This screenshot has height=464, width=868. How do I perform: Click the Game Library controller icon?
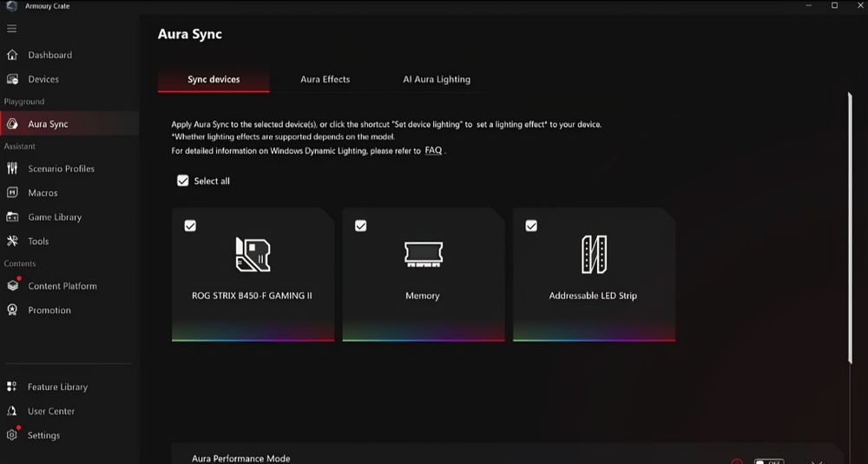tap(12, 217)
